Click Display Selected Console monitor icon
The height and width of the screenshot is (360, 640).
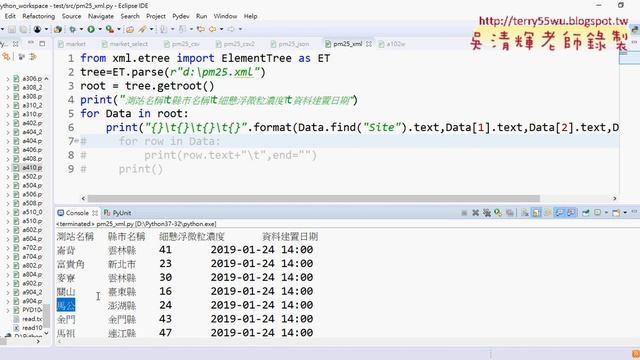[597, 213]
